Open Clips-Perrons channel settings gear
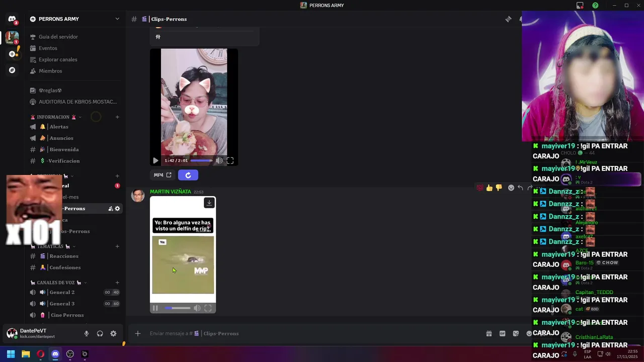This screenshot has width=644, height=362. [x=118, y=209]
